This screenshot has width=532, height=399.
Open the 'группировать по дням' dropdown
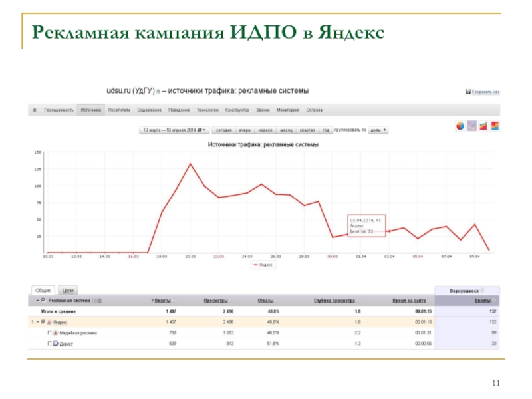378,130
